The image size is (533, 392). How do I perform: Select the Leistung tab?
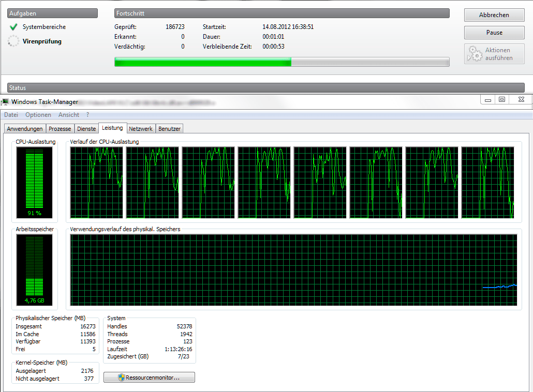click(112, 128)
